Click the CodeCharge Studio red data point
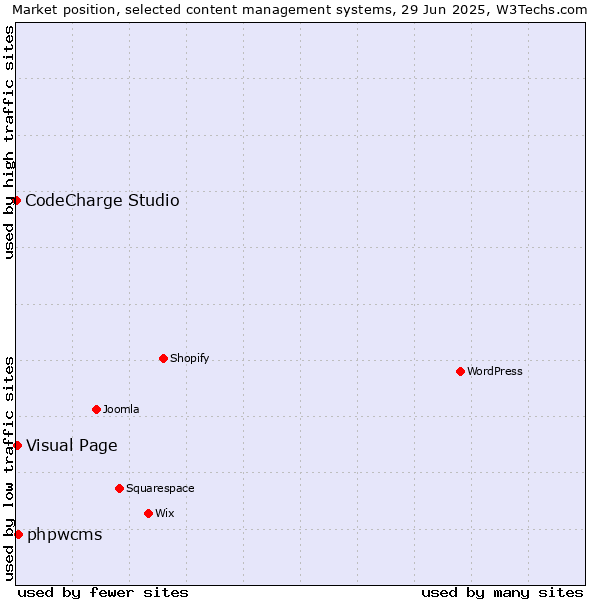This screenshot has width=600, height=600. click(16, 201)
